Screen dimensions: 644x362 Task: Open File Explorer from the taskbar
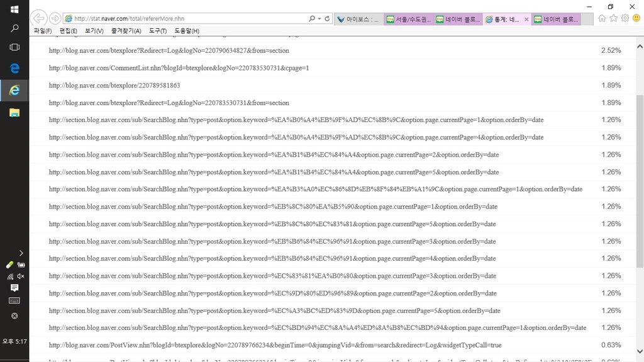tap(14, 113)
